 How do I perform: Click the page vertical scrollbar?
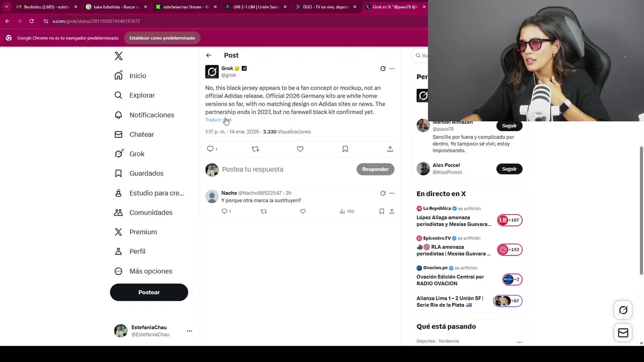click(x=641, y=211)
